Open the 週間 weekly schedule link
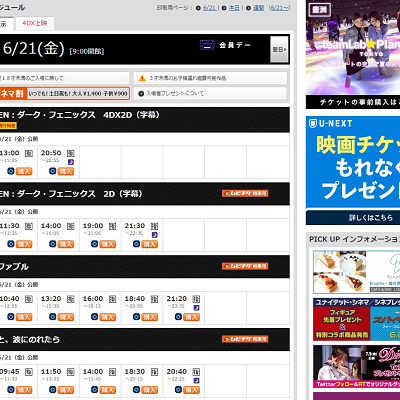This screenshot has height=400, width=400. [x=258, y=8]
